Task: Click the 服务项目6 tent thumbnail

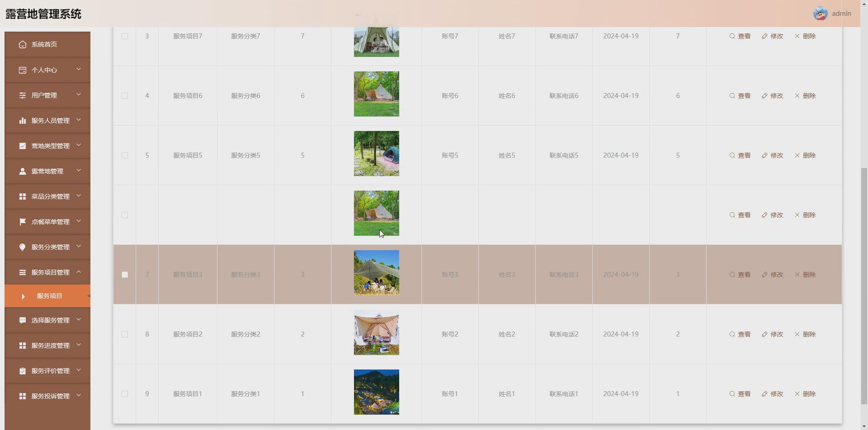Action: (x=376, y=93)
